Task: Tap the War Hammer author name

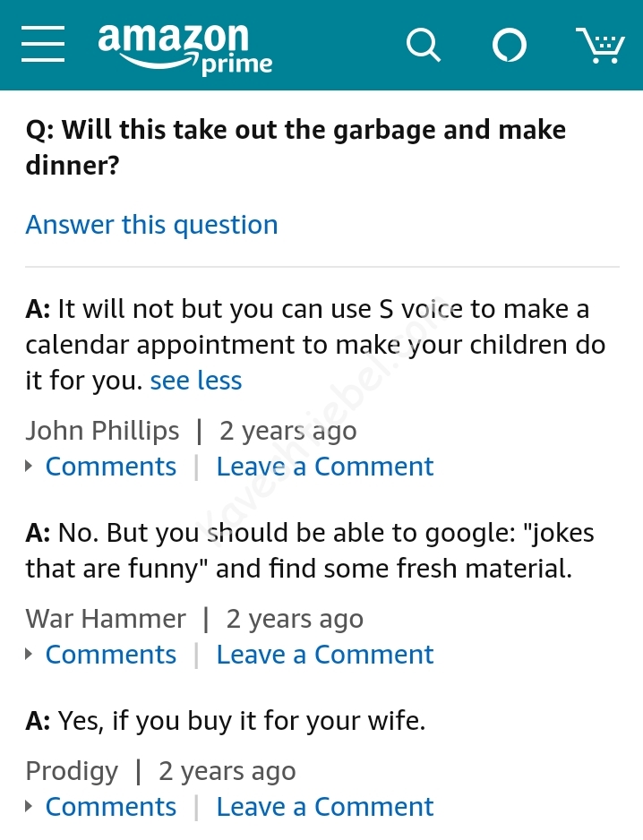Action: point(106,619)
